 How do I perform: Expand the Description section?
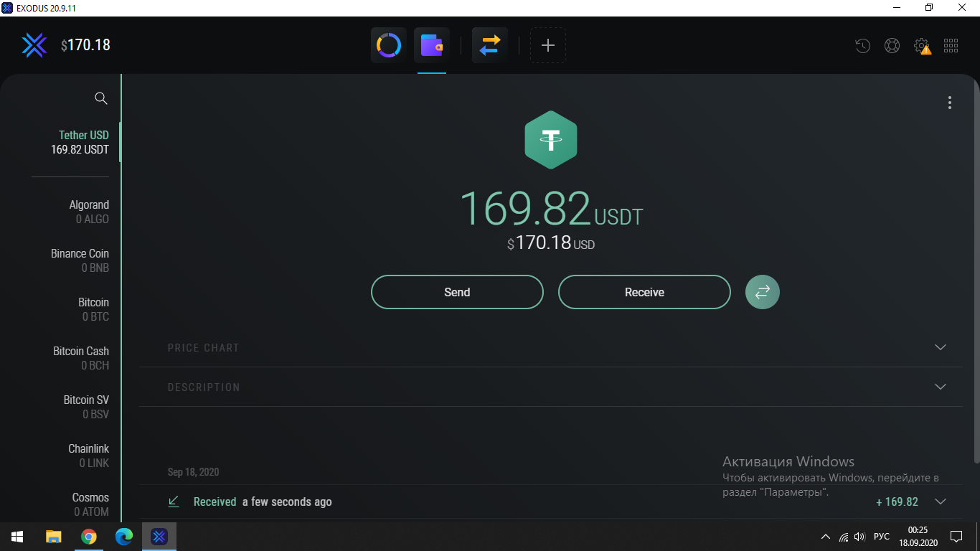pos(941,387)
